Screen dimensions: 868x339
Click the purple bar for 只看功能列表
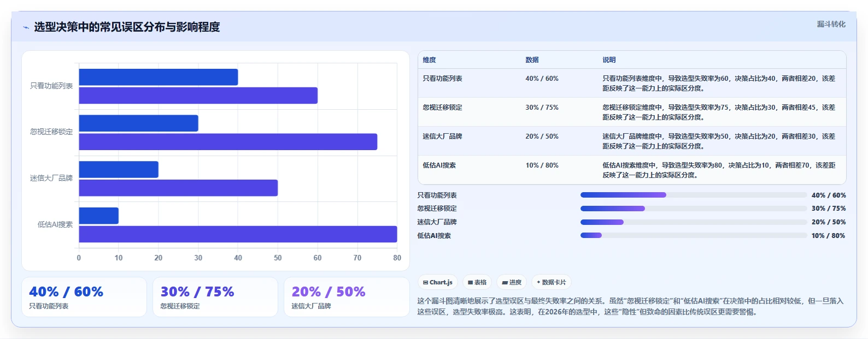[x=198, y=96]
